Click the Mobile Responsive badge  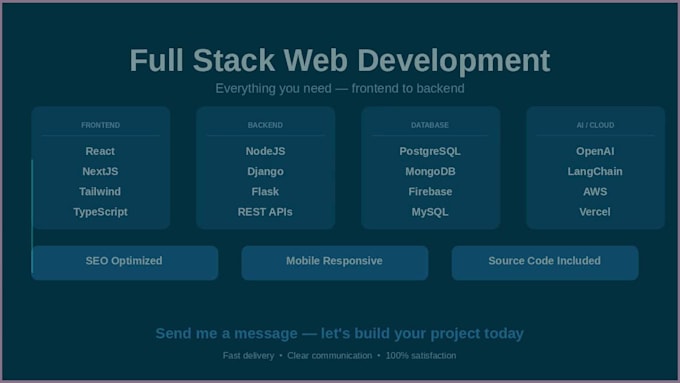pyautogui.click(x=335, y=263)
